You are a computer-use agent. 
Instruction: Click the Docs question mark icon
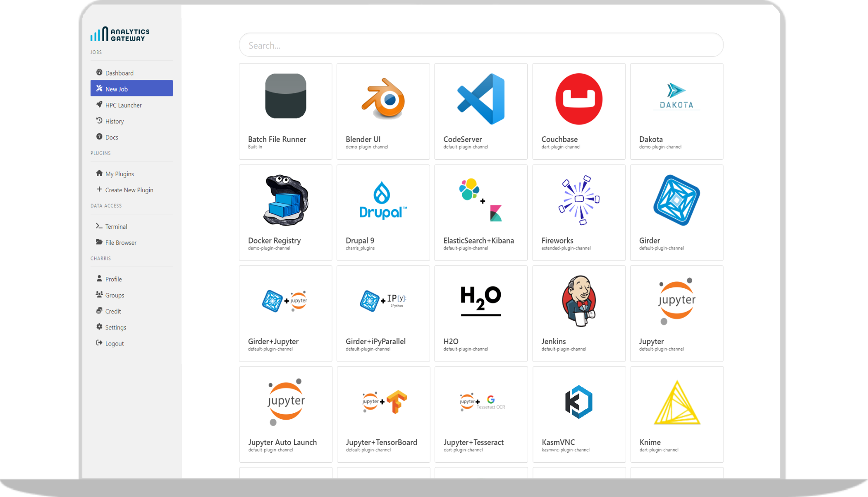click(99, 137)
